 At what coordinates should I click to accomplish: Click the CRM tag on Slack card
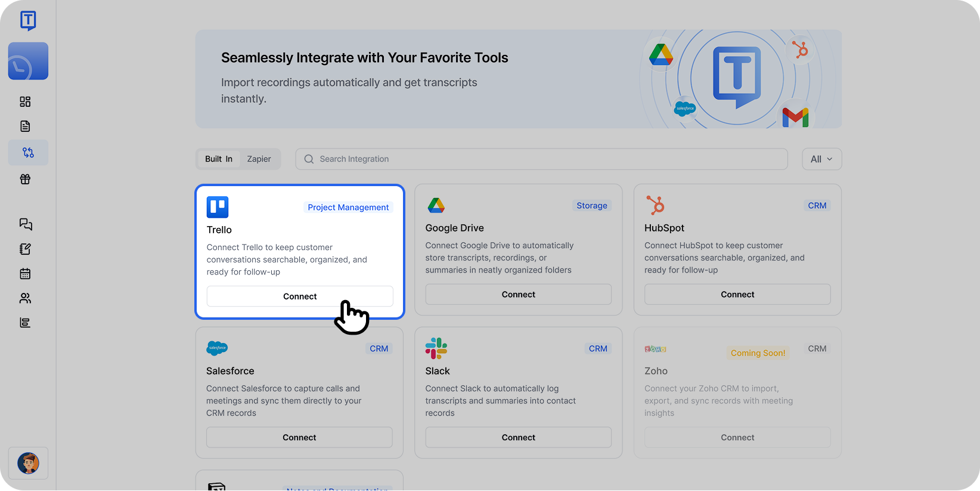(598, 348)
